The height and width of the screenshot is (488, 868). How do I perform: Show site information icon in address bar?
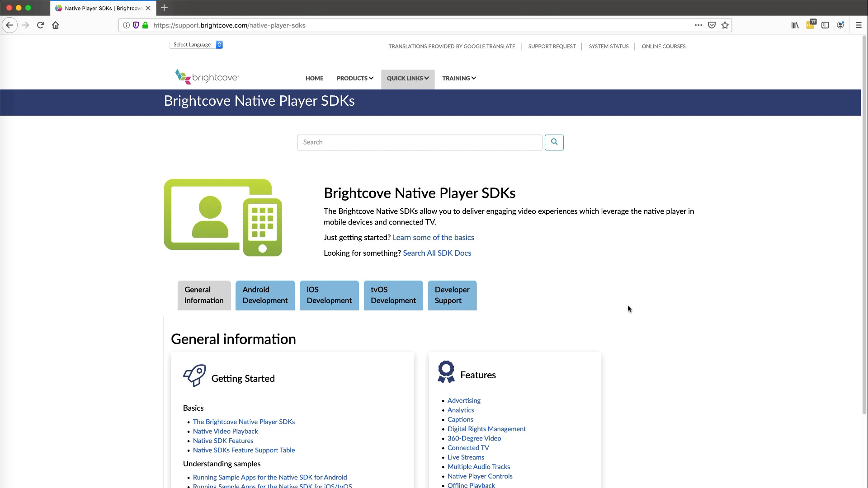click(127, 25)
